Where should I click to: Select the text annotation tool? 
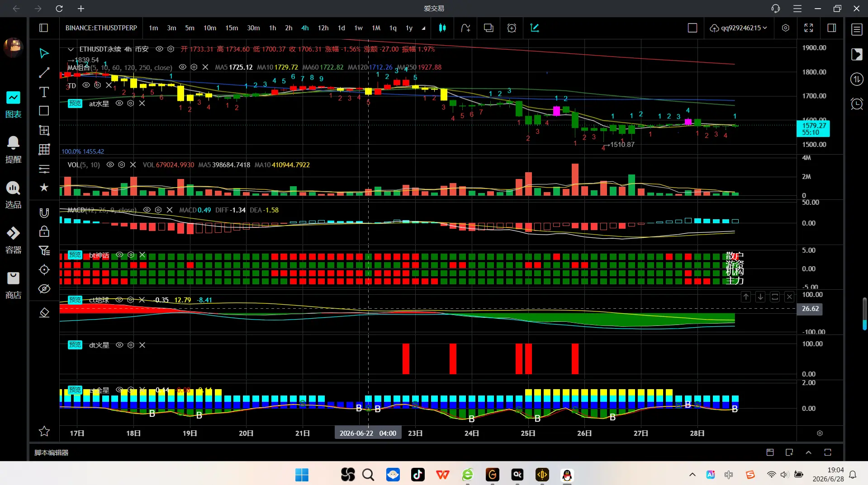point(44,92)
